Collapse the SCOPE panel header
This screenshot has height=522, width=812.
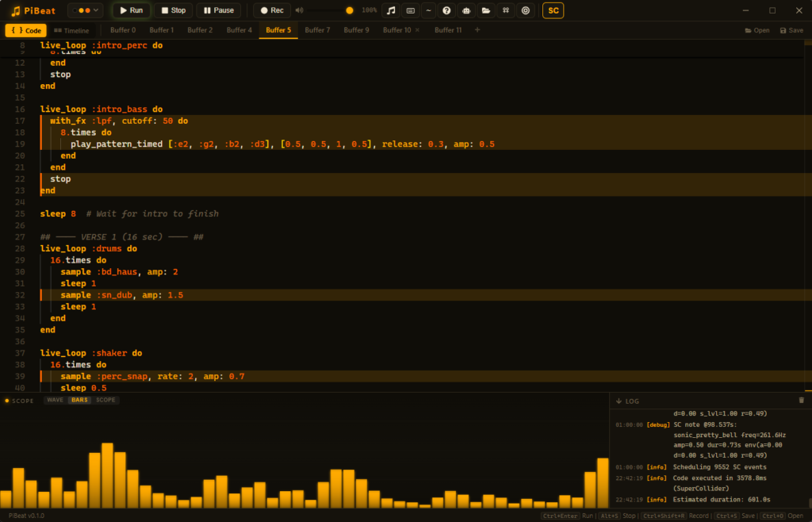click(19, 401)
